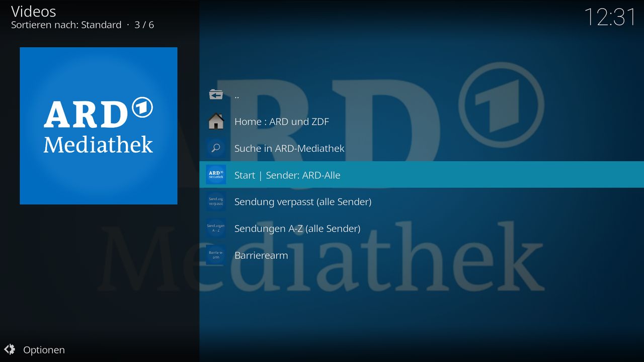Click the magnifier search icon
Image resolution: width=644 pixels, height=362 pixels.
216,148
